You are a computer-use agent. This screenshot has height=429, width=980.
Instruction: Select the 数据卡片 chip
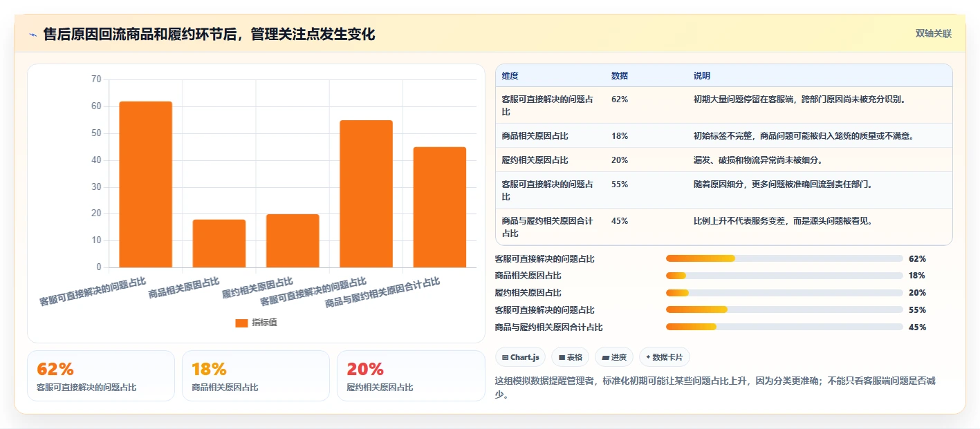664,357
